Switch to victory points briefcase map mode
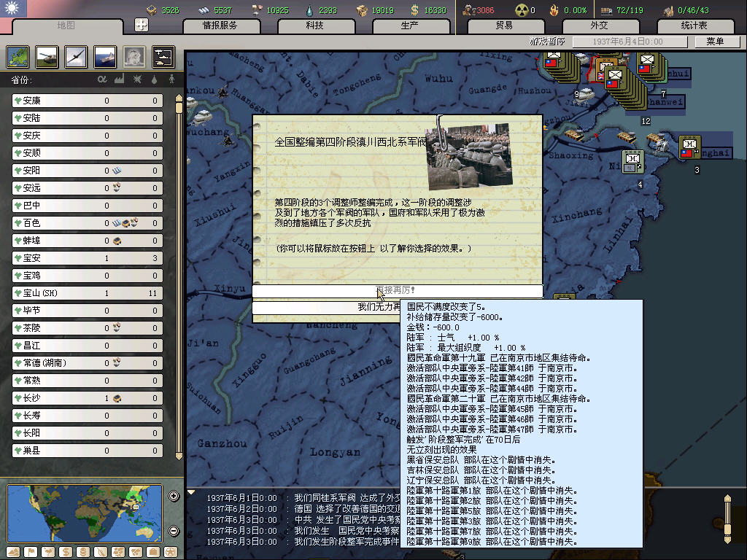This screenshot has height=560, width=747. (x=153, y=552)
